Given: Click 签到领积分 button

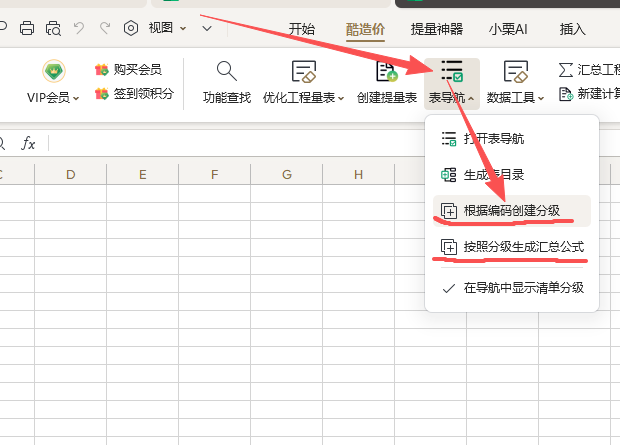Looking at the screenshot, I should [x=134, y=94].
